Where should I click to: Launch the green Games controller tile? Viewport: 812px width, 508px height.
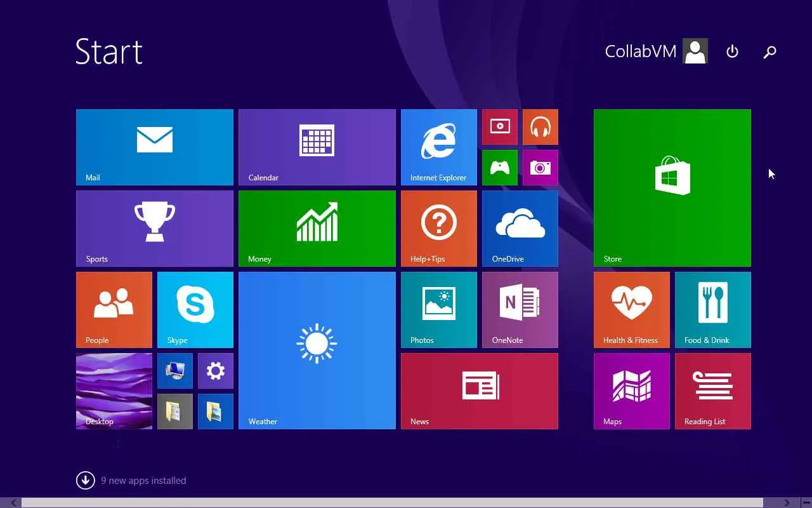pos(500,168)
